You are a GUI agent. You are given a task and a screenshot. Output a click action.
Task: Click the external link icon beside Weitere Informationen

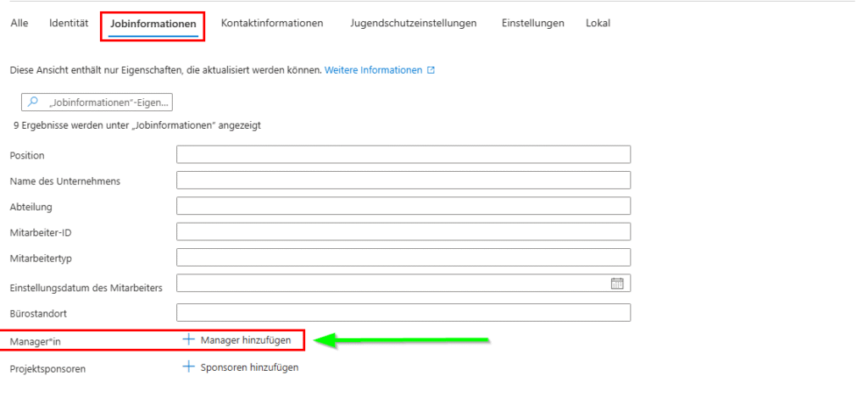coord(431,70)
